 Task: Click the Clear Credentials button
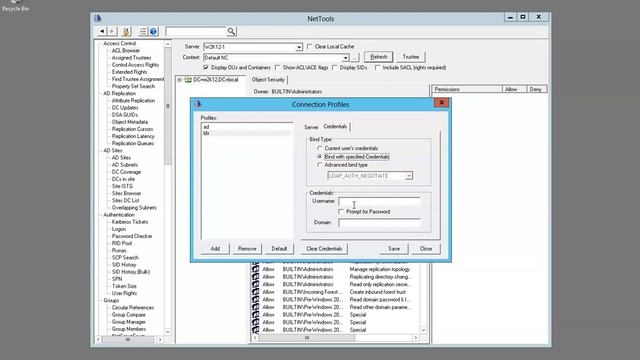pos(324,249)
